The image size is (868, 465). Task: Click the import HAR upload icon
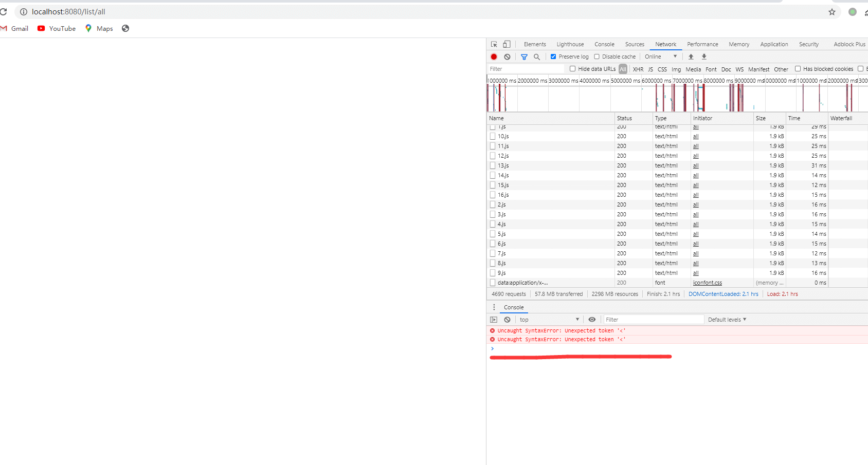(691, 57)
